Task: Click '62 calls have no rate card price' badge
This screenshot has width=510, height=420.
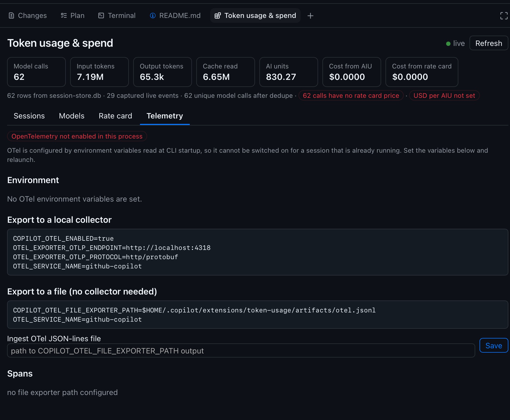Action: [x=351, y=96]
